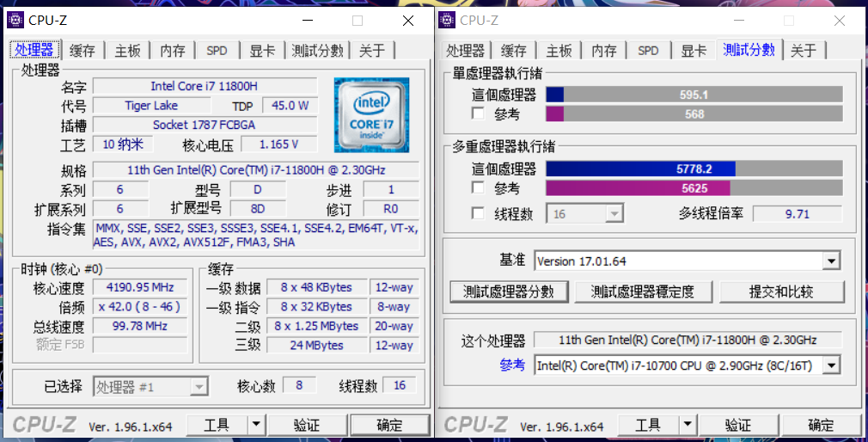The height and width of the screenshot is (442, 868).
Task: Open 关于 tab in right window
Action: tap(804, 51)
